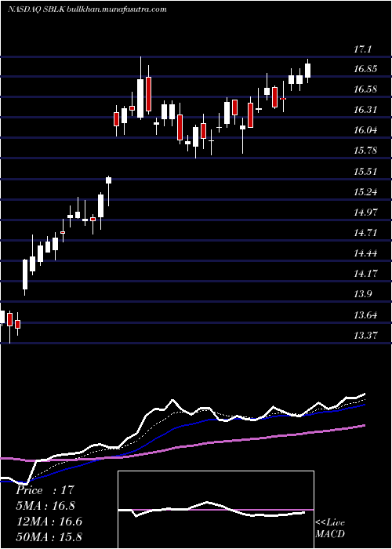Click the <<Live MACD label
Image resolution: width=392 pixels, height=549 pixels.
pyautogui.click(x=330, y=529)
